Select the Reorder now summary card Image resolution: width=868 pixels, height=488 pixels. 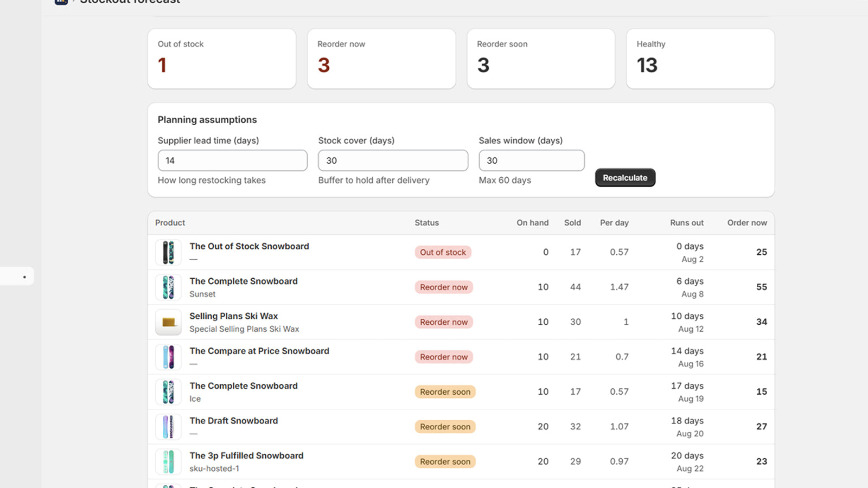click(381, 59)
